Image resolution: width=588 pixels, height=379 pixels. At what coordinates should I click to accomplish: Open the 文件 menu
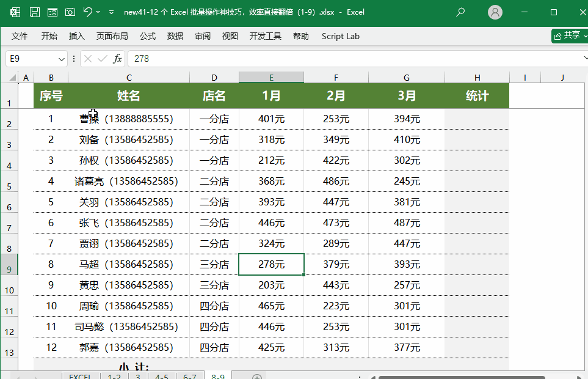pyautogui.click(x=20, y=37)
